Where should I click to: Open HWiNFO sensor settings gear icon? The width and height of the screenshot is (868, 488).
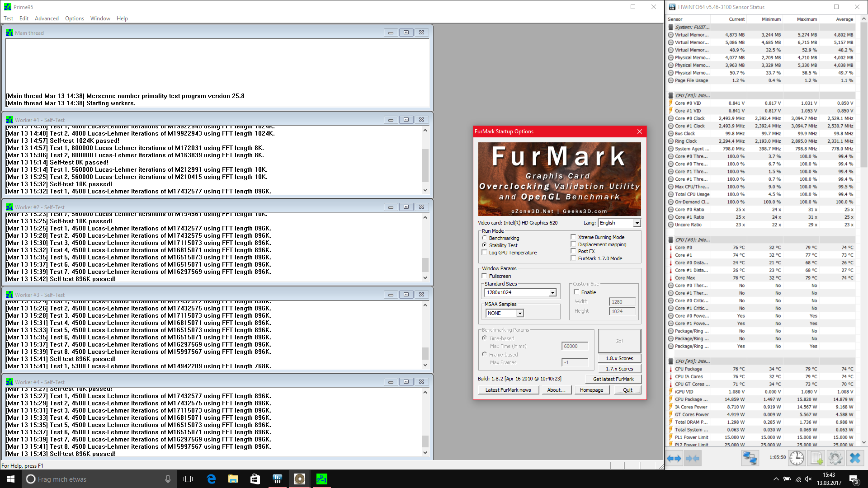point(835,458)
